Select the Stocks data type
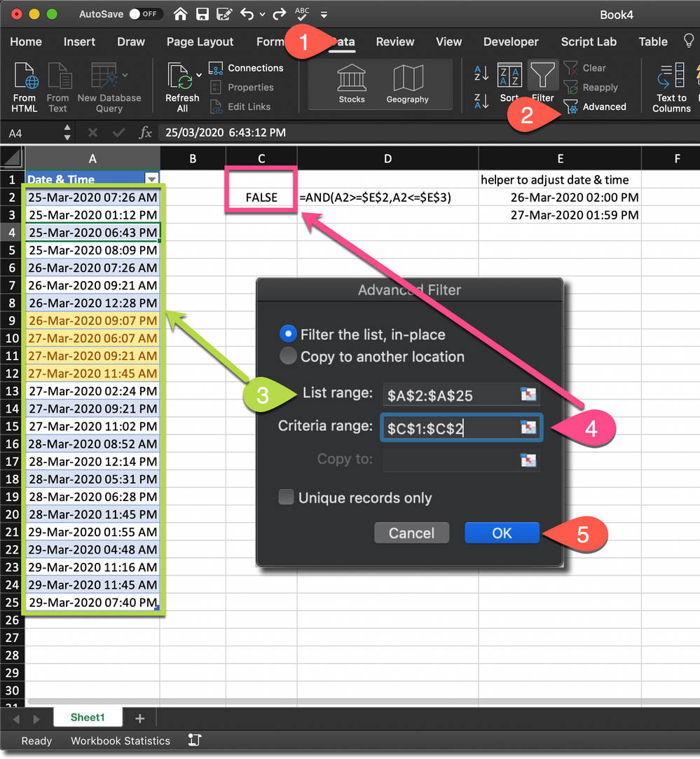Viewport: 700px width, 759px height. (x=352, y=85)
